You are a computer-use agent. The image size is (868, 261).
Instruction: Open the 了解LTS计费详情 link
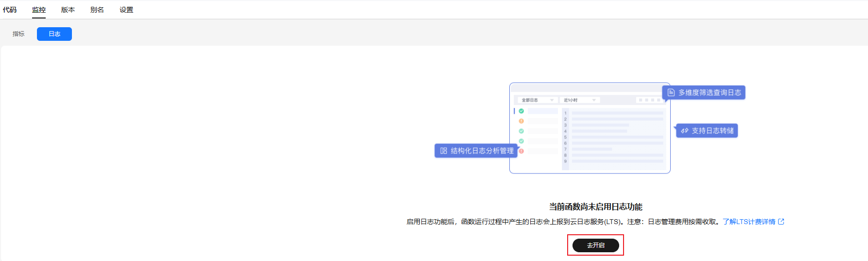pyautogui.click(x=748, y=222)
